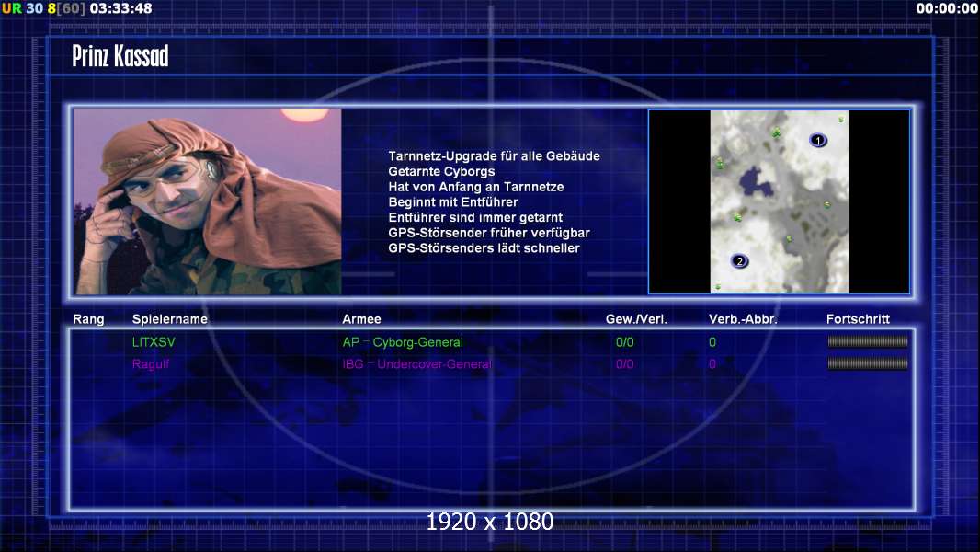Click the 03:33:48 clock overlay
The height and width of the screenshot is (552, 980).
click(x=121, y=8)
